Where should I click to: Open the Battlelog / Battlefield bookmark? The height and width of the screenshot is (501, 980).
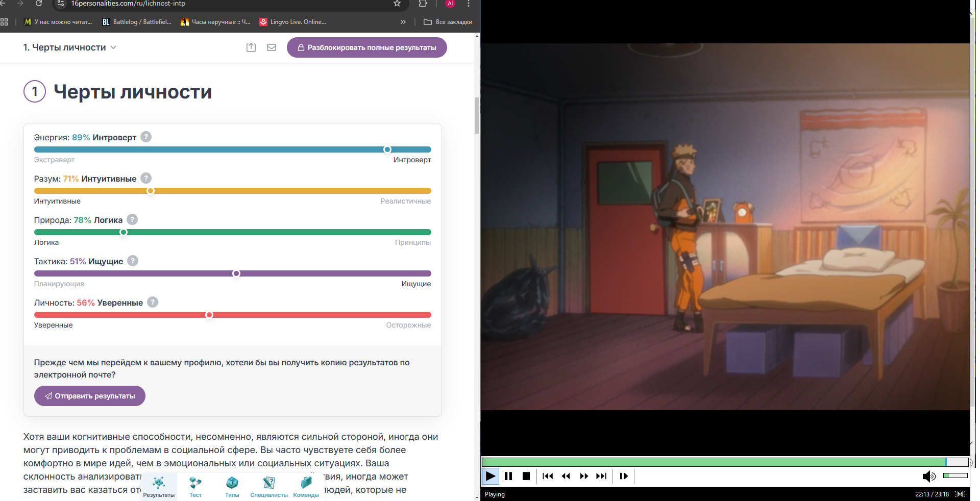pos(137,22)
